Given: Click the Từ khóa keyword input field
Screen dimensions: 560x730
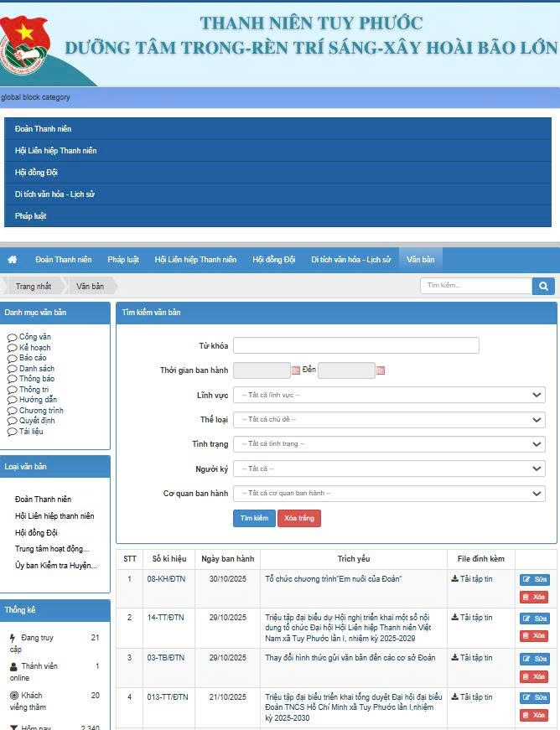Looking at the screenshot, I should pos(355,345).
